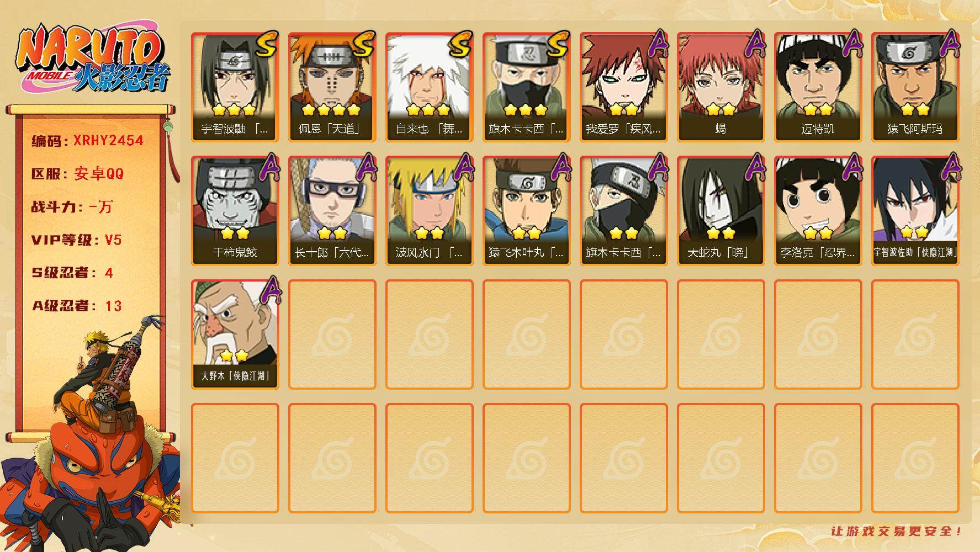The image size is (980, 552).
Task: Choose the 波风水门 blond ninja card
Action: point(430,211)
